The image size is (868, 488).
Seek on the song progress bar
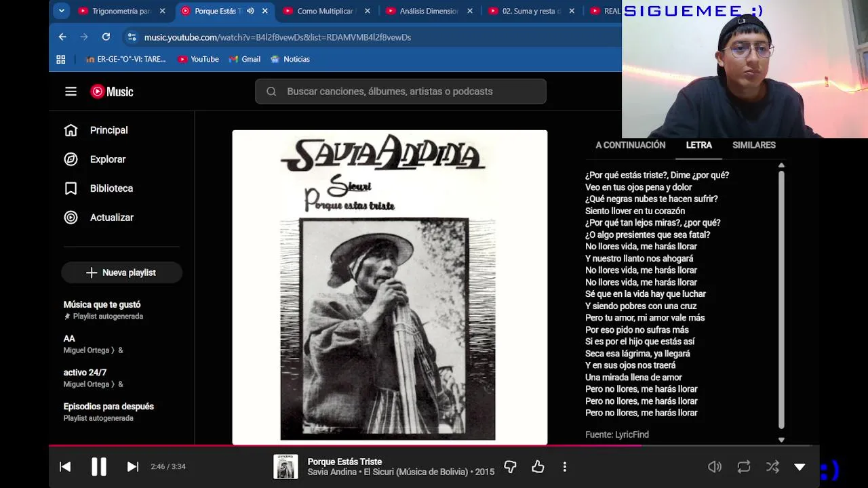(x=434, y=445)
